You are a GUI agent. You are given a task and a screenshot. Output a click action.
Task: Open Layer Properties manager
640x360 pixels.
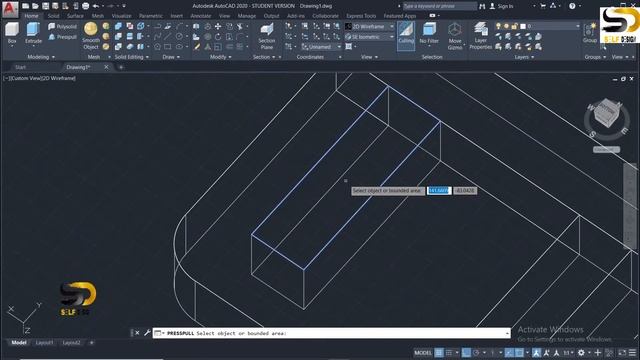(x=480, y=36)
